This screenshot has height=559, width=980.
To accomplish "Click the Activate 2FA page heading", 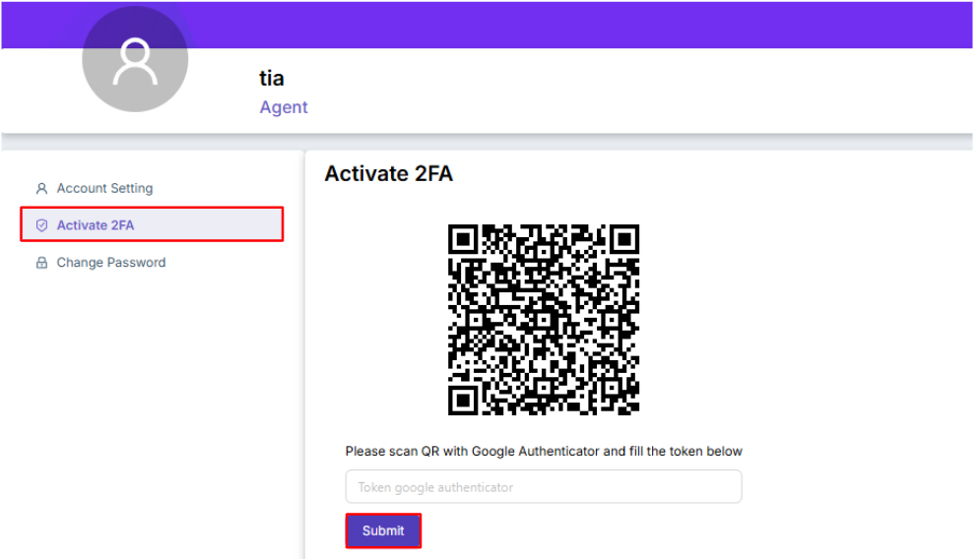I will click(x=388, y=173).
